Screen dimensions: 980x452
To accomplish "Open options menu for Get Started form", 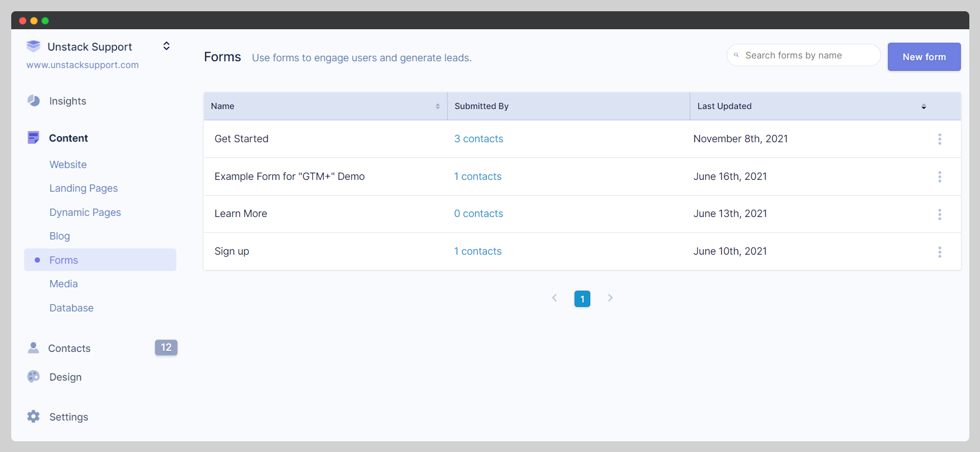I will [x=939, y=139].
